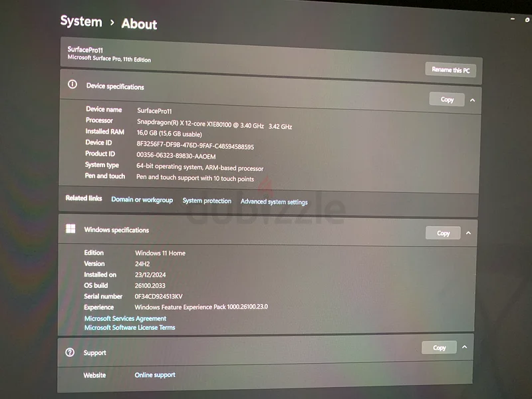Click the Windows Feature Experience Pack text

point(201,307)
